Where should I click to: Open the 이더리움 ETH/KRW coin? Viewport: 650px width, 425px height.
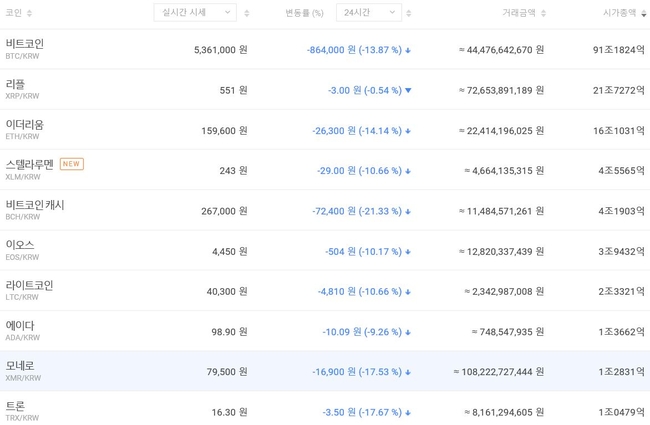[25, 130]
